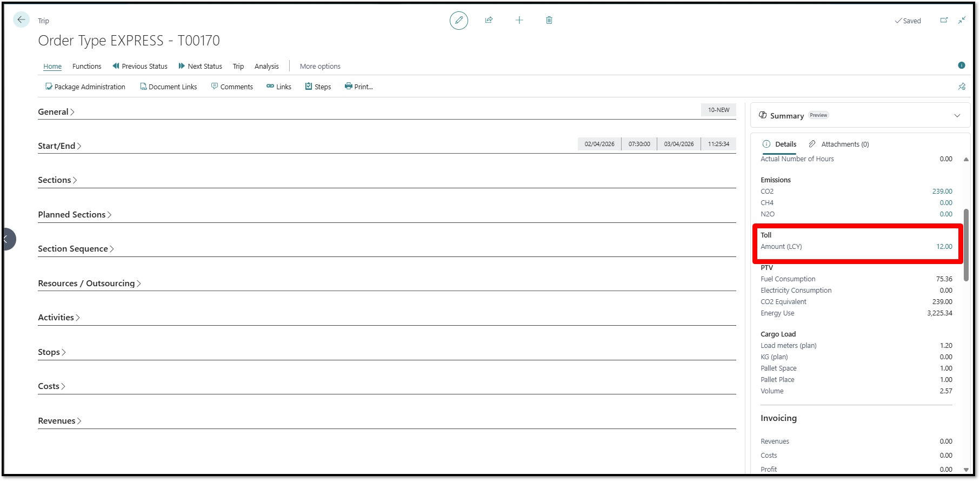
Task: Click factbox scroll up arrow
Action: point(966,159)
